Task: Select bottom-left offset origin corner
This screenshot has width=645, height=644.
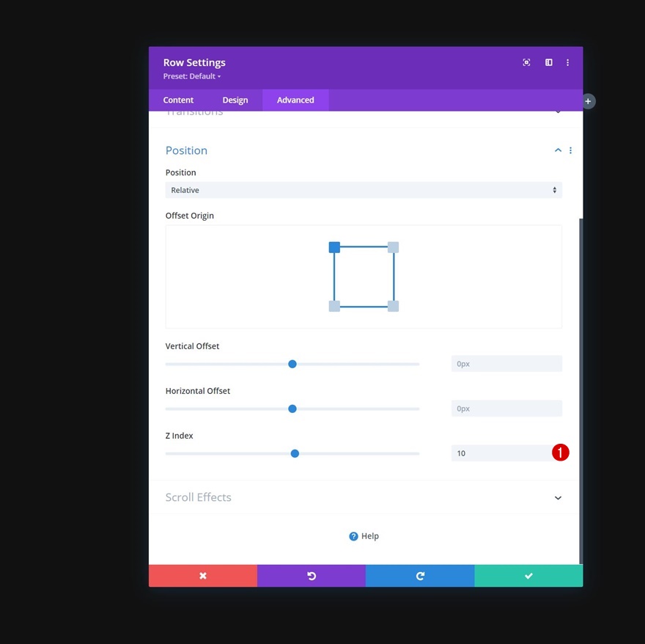Action: coord(334,306)
